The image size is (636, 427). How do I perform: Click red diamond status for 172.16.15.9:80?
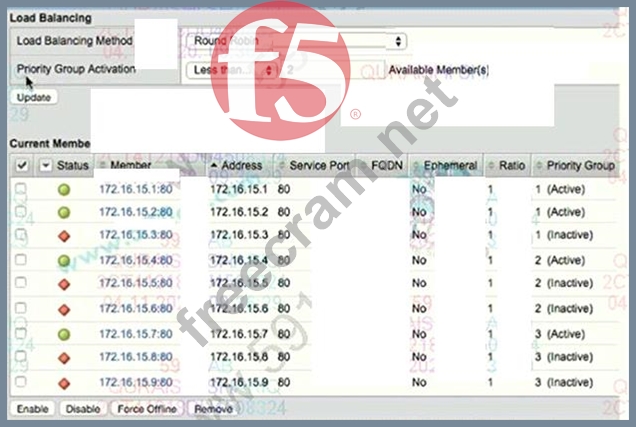tap(64, 383)
